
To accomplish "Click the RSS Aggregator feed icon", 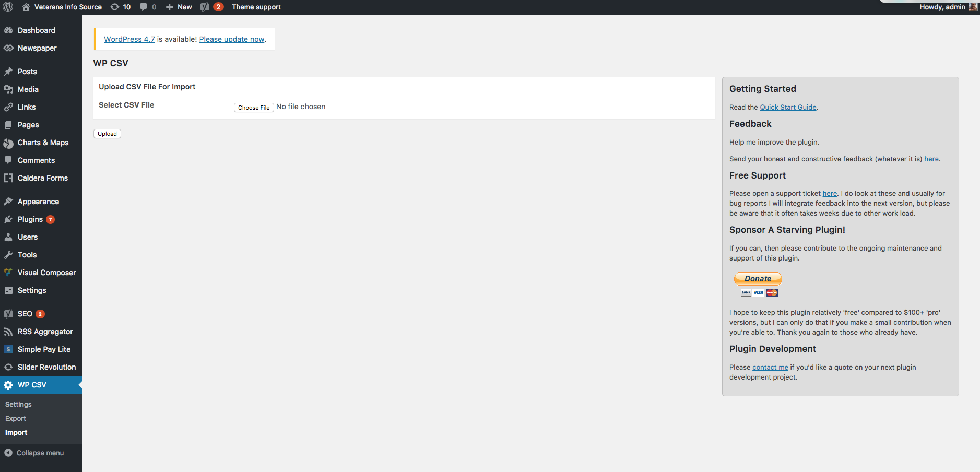I will (8, 332).
